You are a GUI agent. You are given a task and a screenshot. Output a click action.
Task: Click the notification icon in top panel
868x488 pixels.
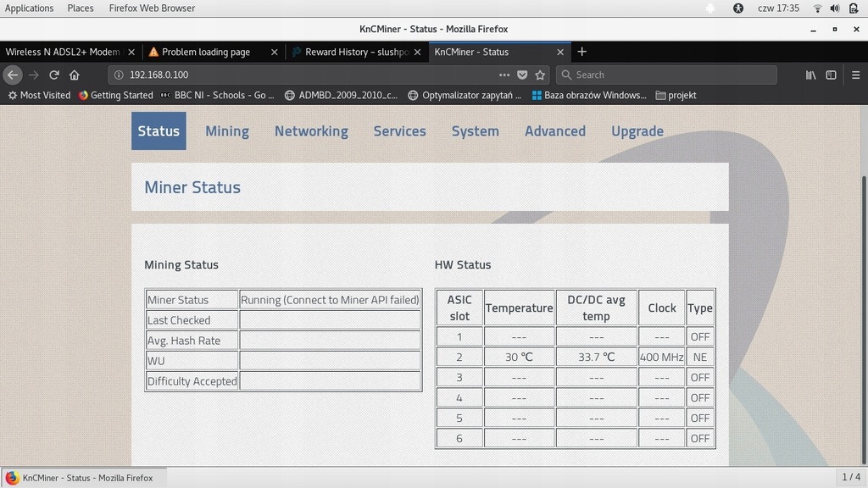click(x=710, y=8)
